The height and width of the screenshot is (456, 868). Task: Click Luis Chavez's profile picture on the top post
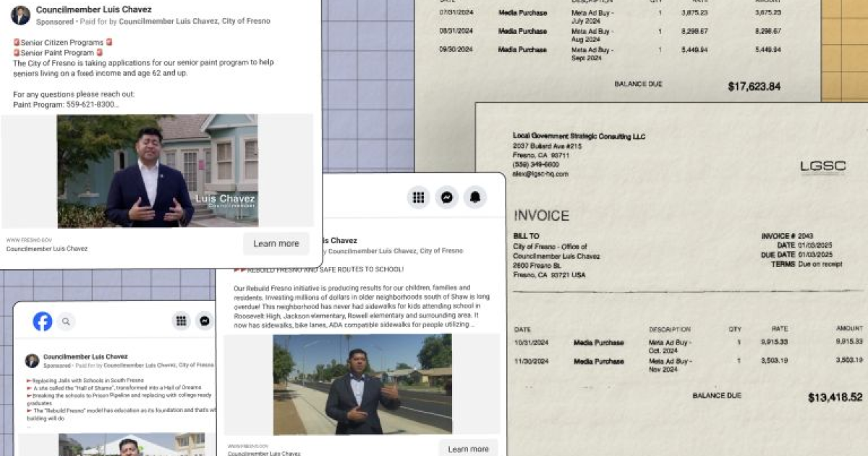coord(20,14)
